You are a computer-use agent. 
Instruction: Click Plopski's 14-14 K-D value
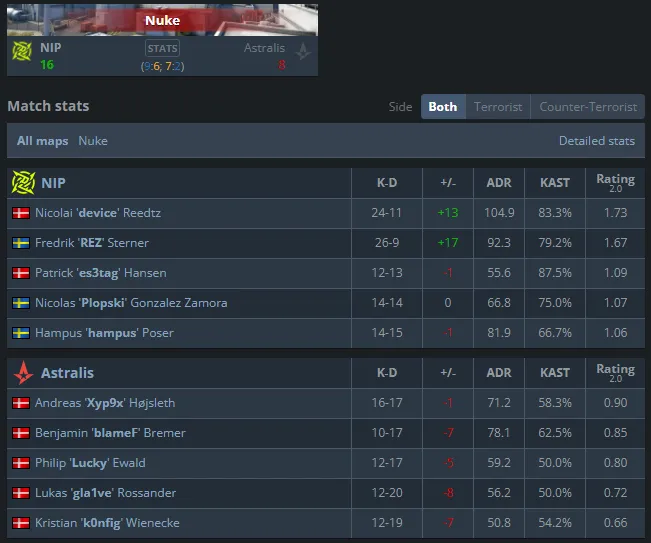[387, 303]
